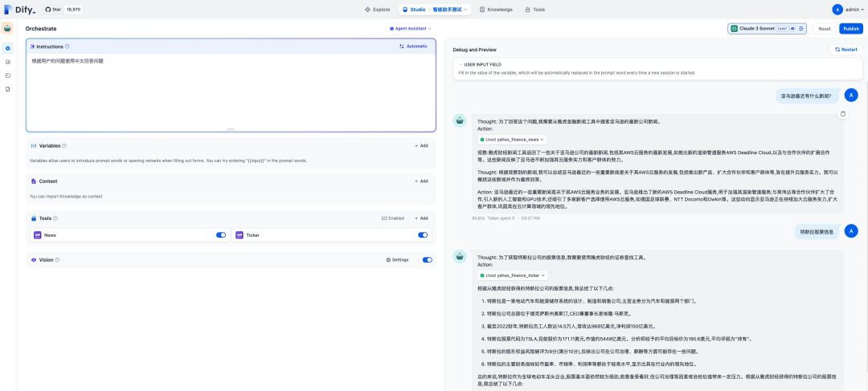Click the Tools section icon

[x=34, y=218]
